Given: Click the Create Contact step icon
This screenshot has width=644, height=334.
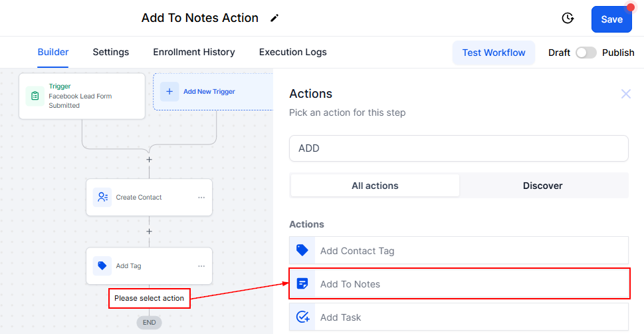Looking at the screenshot, I should click(x=102, y=197).
